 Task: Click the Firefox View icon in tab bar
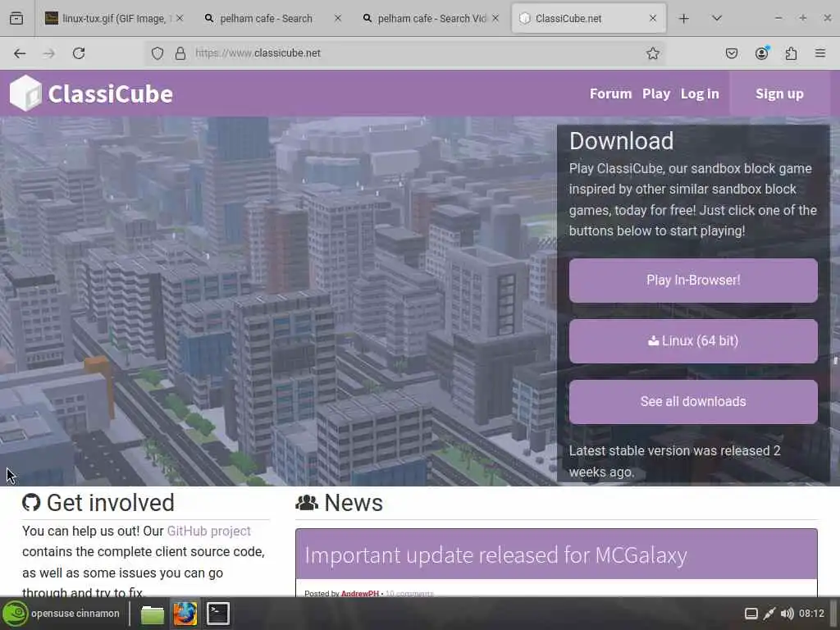tap(16, 18)
